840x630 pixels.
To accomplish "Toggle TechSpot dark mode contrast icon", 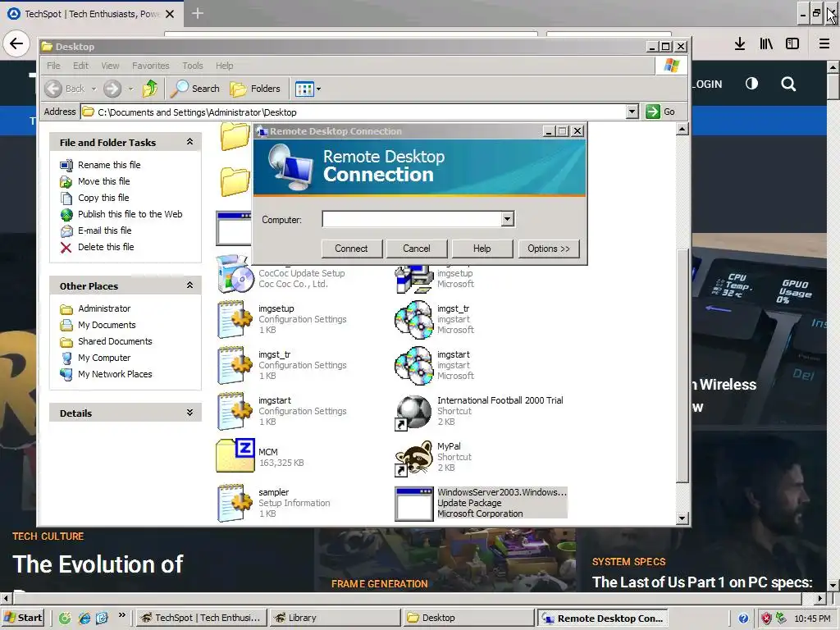I will point(751,84).
